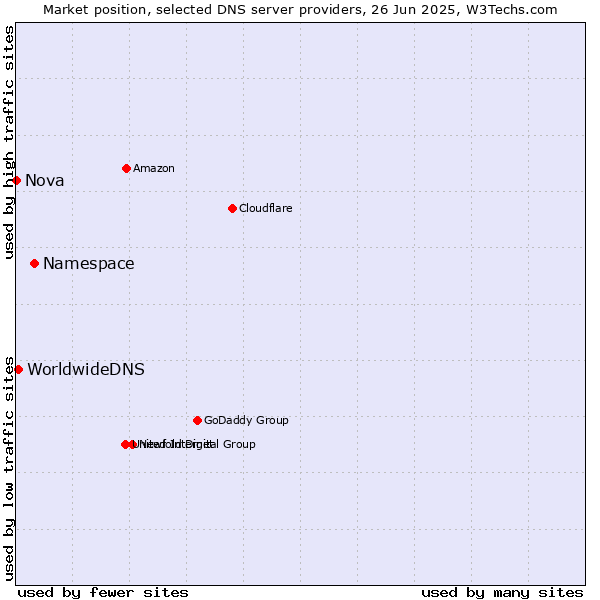This screenshot has height=600, width=600.
Task: Click the 'WorldwideDNS' label
Action: tap(86, 369)
